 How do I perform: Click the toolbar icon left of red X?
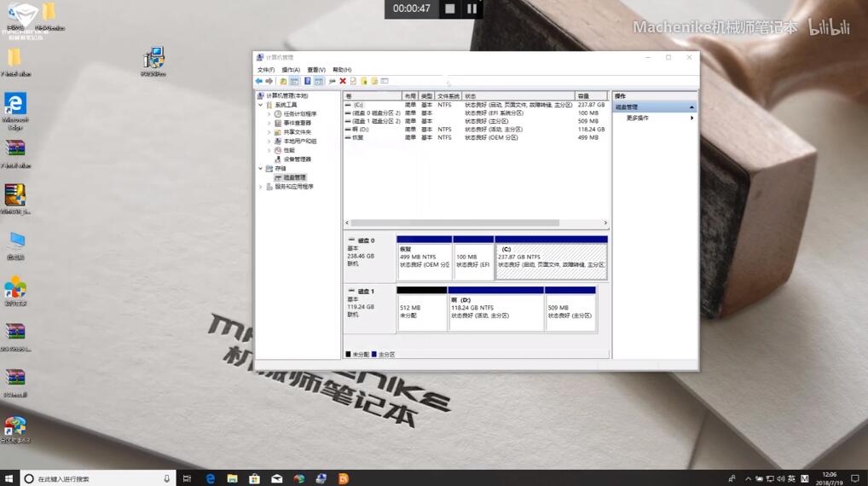click(x=333, y=81)
